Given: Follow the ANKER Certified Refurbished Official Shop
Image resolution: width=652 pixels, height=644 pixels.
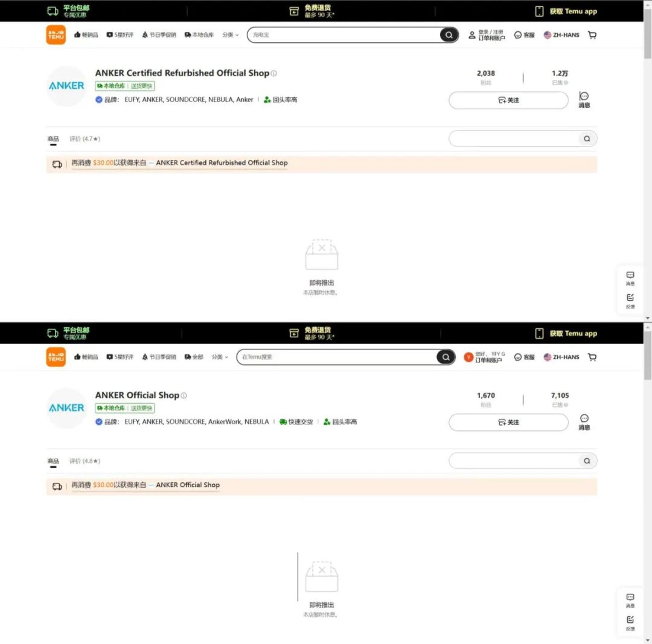Looking at the screenshot, I should point(508,100).
